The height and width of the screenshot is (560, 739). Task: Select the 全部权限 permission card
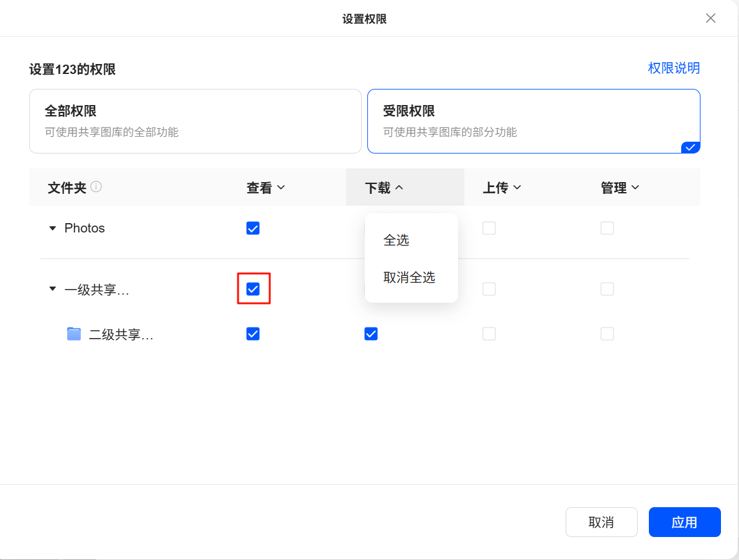195,121
